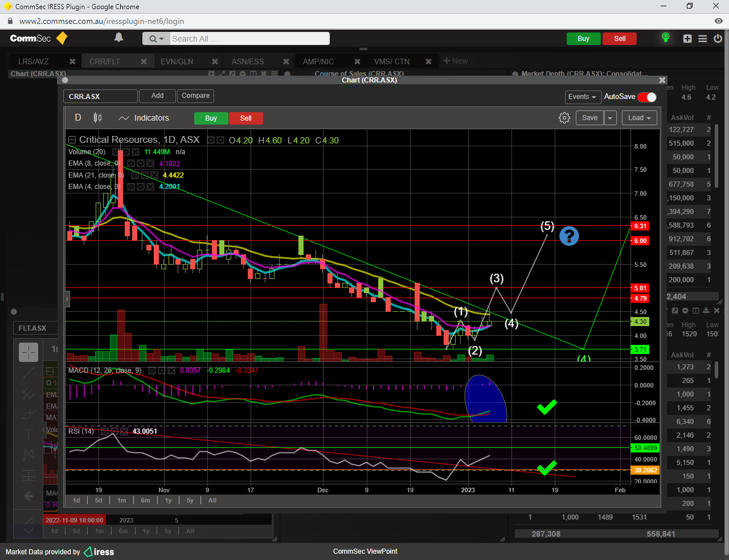Open the hamburger menu in top bar
Image resolution: width=729 pixels, height=560 pixels.
[703, 39]
